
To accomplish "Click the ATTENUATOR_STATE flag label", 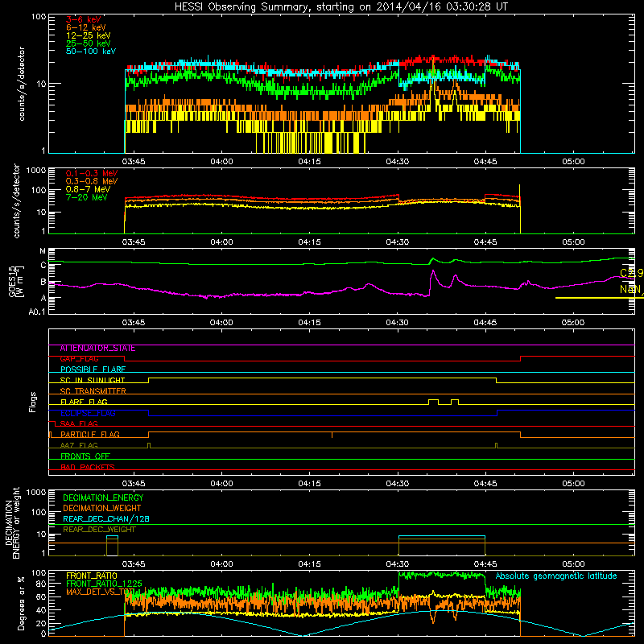I will point(97,349).
